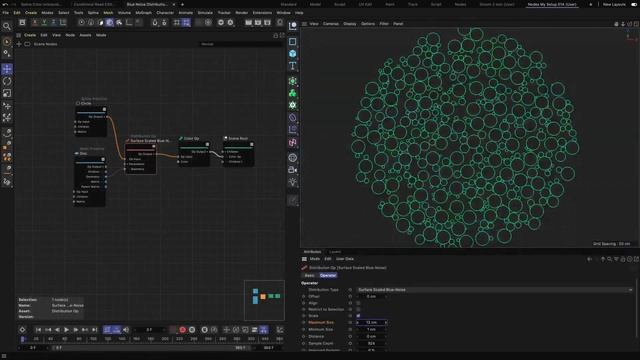The height and width of the screenshot is (360, 640).
Task: Click the add node plus icon
Action: [x=19, y=44]
